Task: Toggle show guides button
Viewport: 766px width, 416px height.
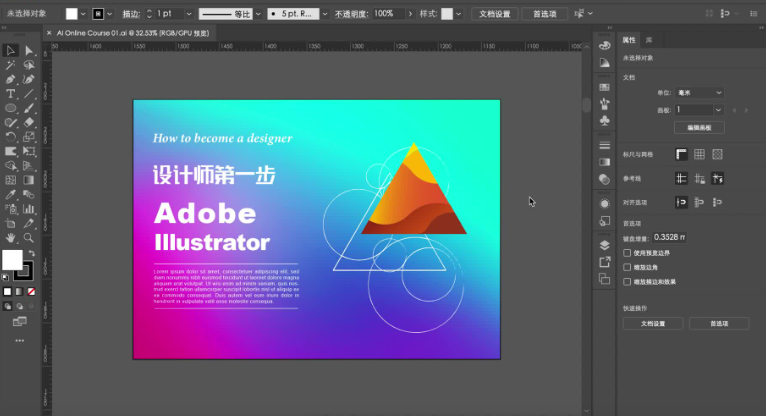Action: [681, 178]
